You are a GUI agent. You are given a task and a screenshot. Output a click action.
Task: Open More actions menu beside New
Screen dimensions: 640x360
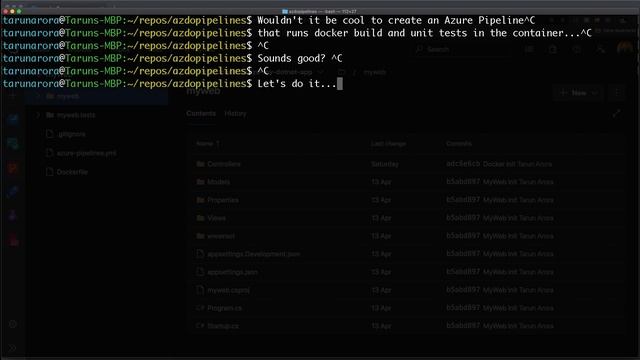(x=618, y=93)
